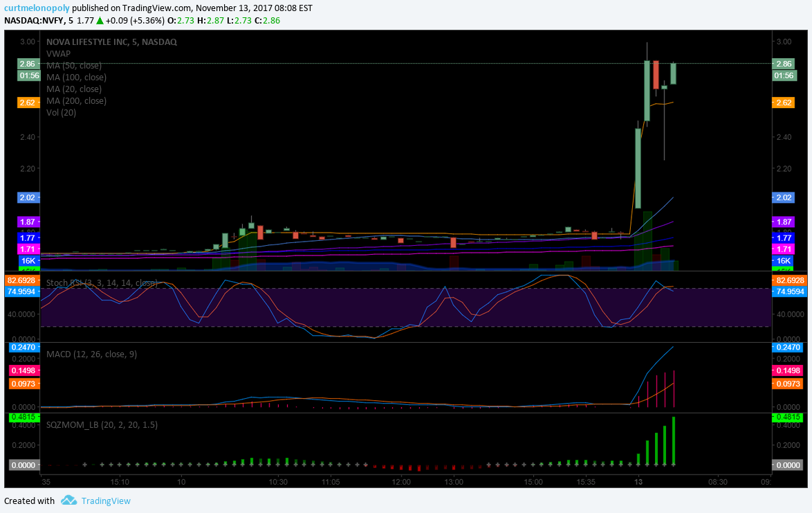Click the VWAP indicator label

coord(58,54)
